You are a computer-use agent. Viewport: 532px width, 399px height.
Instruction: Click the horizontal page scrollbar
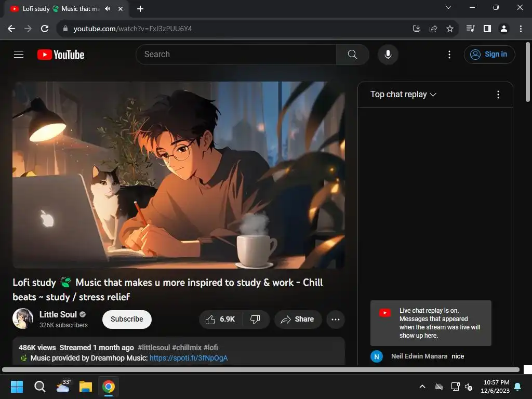click(x=261, y=369)
